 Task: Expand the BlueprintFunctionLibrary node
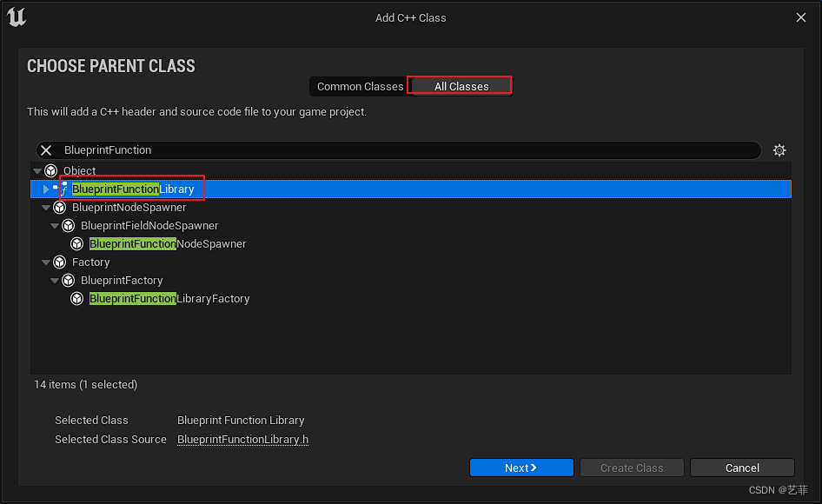(x=46, y=189)
